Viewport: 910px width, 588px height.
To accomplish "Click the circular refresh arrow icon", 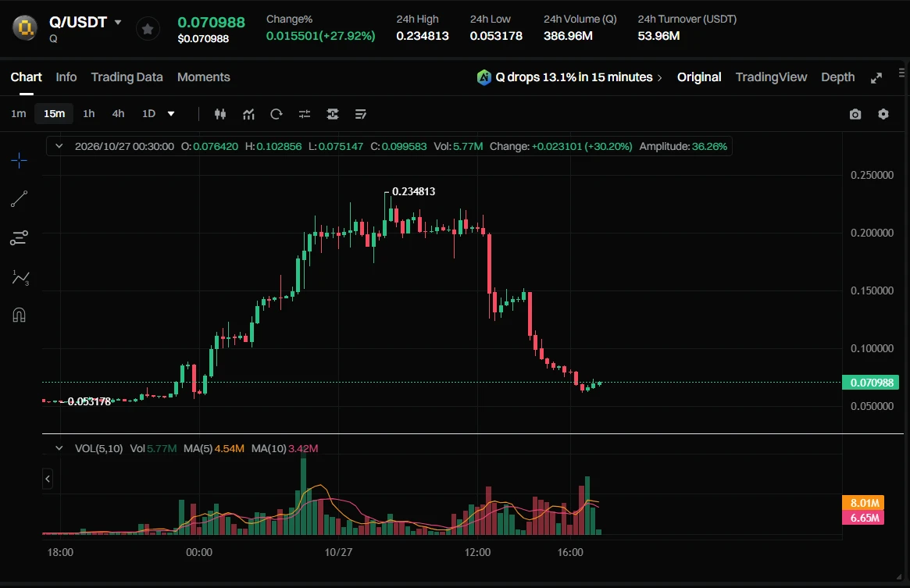I will click(x=277, y=114).
